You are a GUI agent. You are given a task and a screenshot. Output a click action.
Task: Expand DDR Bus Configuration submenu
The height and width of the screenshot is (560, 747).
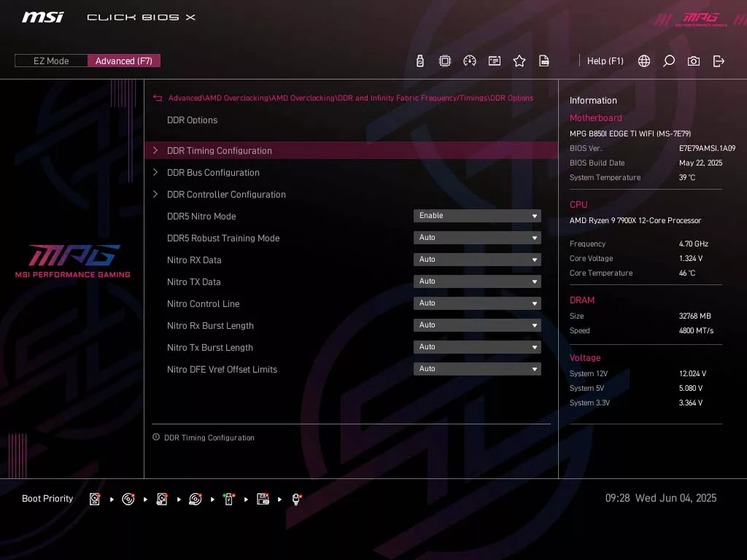click(x=351, y=172)
